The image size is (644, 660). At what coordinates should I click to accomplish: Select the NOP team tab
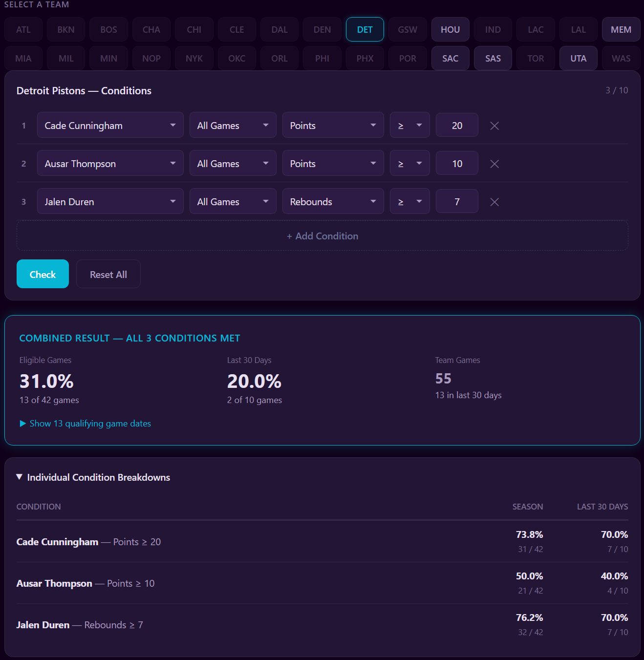[x=151, y=59]
